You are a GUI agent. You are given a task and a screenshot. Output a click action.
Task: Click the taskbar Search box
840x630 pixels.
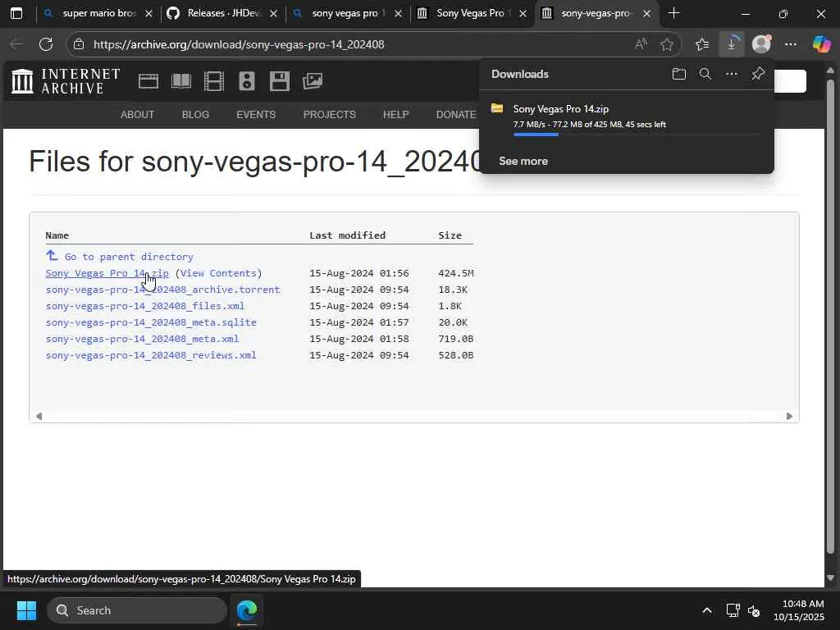[137, 610]
